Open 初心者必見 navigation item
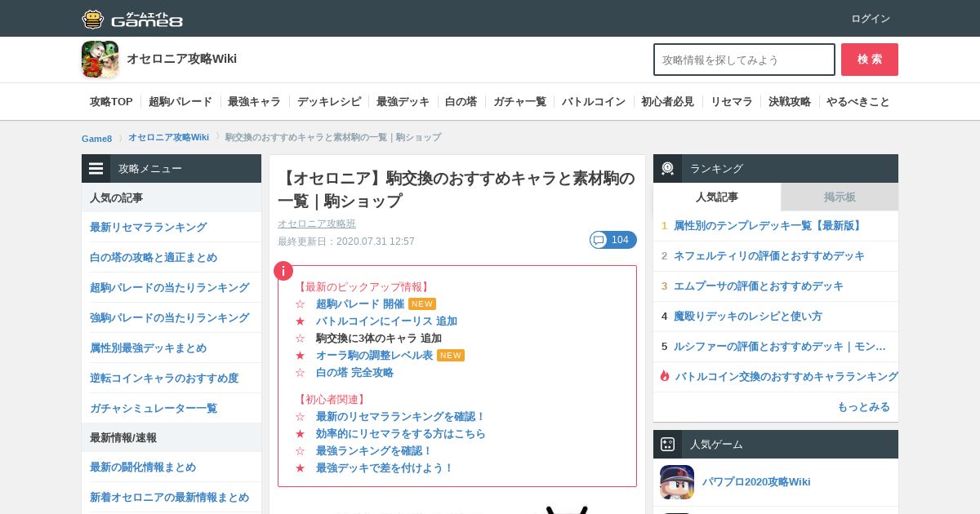Viewport: 980px width, 514px height. tap(667, 101)
